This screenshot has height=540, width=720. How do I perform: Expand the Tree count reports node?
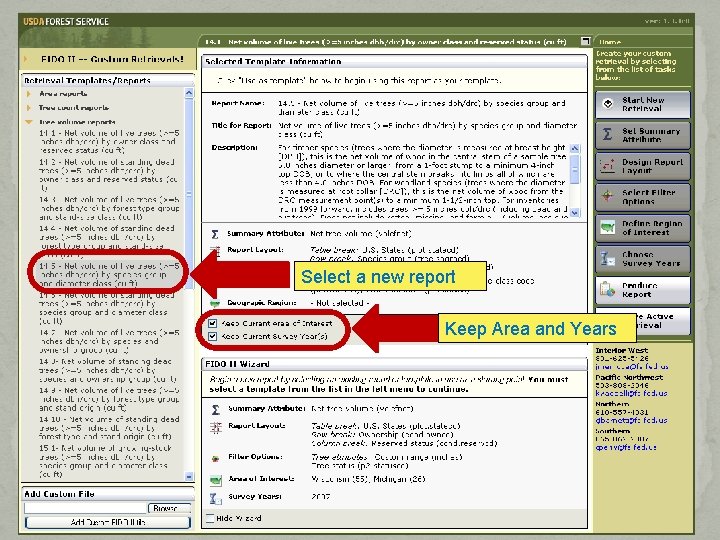[x=28, y=107]
